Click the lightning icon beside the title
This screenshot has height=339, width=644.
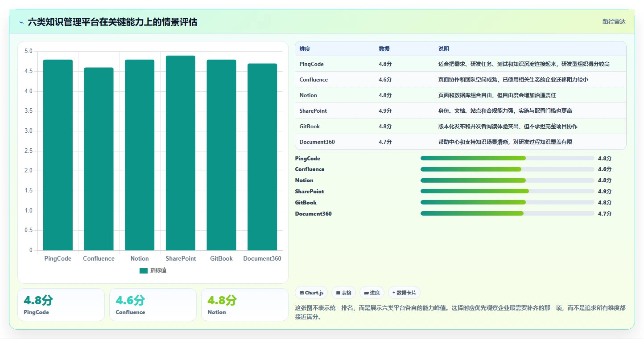[21, 22]
